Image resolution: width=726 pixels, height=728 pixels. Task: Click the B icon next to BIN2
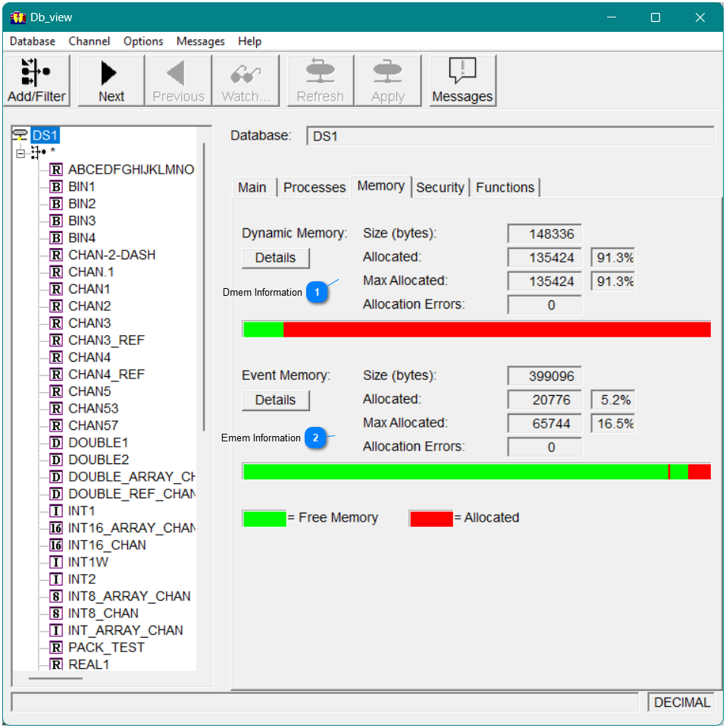(x=56, y=203)
